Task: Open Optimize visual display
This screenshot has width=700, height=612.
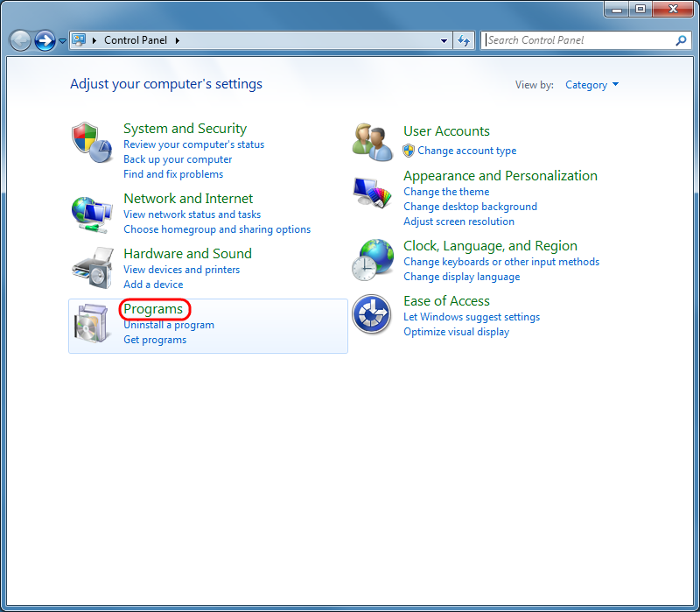Action: click(456, 332)
